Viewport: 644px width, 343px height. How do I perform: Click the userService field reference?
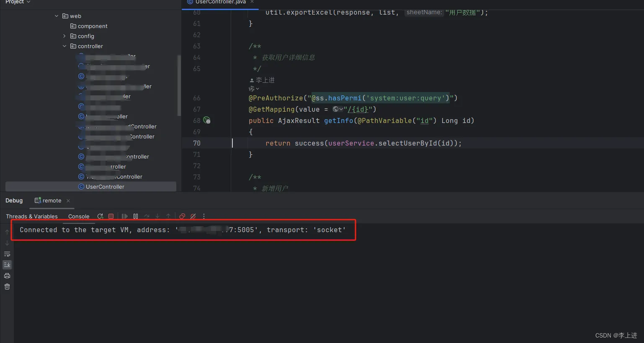[351, 143]
